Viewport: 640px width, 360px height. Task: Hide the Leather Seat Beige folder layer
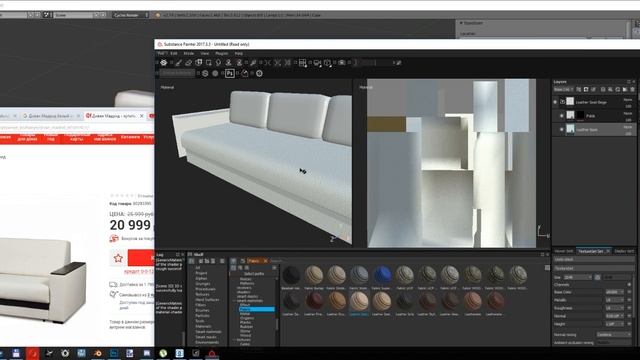coord(555,102)
